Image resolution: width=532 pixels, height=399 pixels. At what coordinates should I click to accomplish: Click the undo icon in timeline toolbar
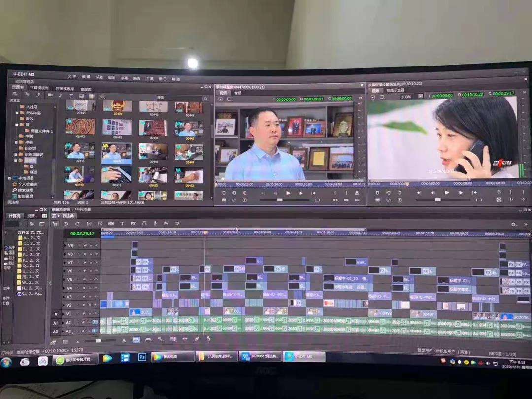pos(66,224)
